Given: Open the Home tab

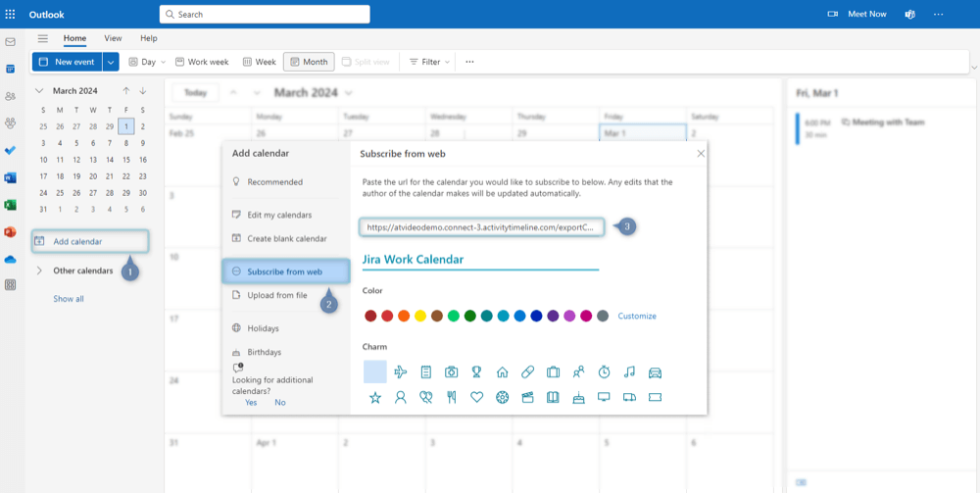Looking at the screenshot, I should click(75, 38).
